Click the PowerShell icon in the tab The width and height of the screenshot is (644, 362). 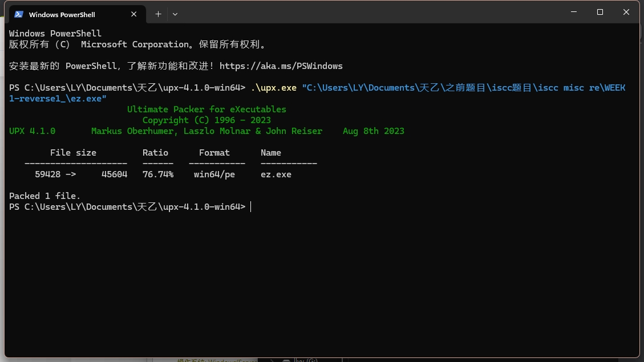click(x=19, y=14)
